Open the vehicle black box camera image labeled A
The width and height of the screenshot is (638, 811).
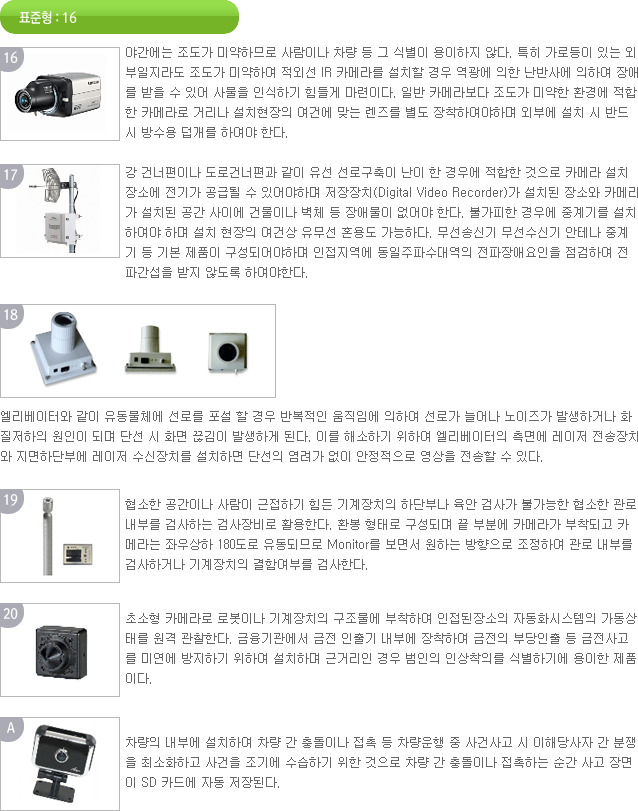pos(60,763)
